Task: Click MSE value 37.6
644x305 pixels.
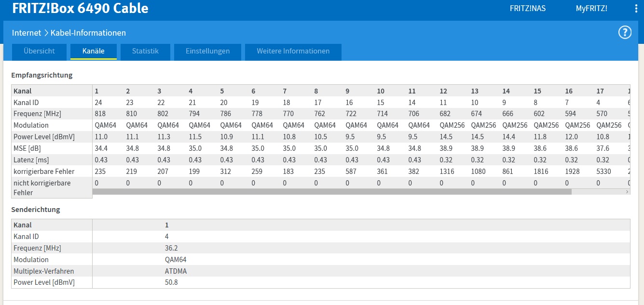Action: pyautogui.click(x=603, y=149)
